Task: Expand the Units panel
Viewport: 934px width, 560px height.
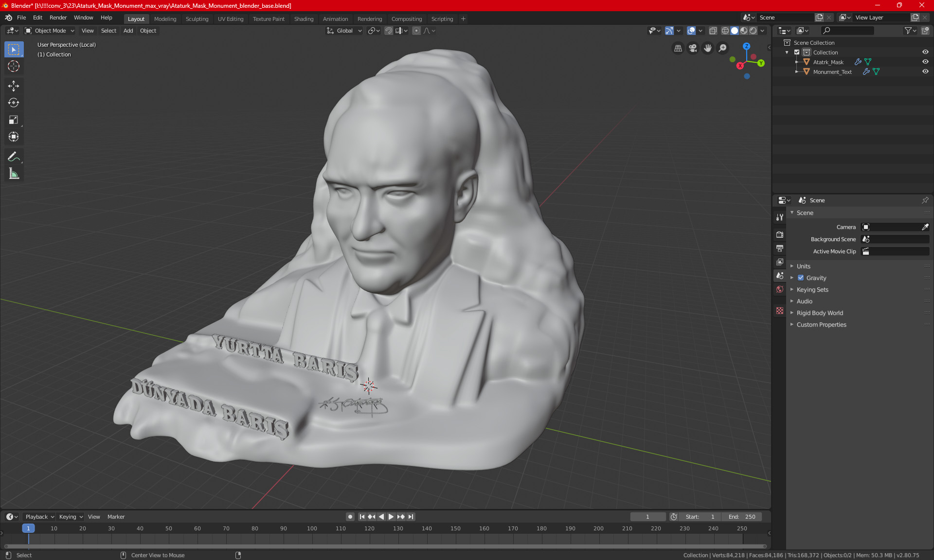Action: pyautogui.click(x=803, y=266)
